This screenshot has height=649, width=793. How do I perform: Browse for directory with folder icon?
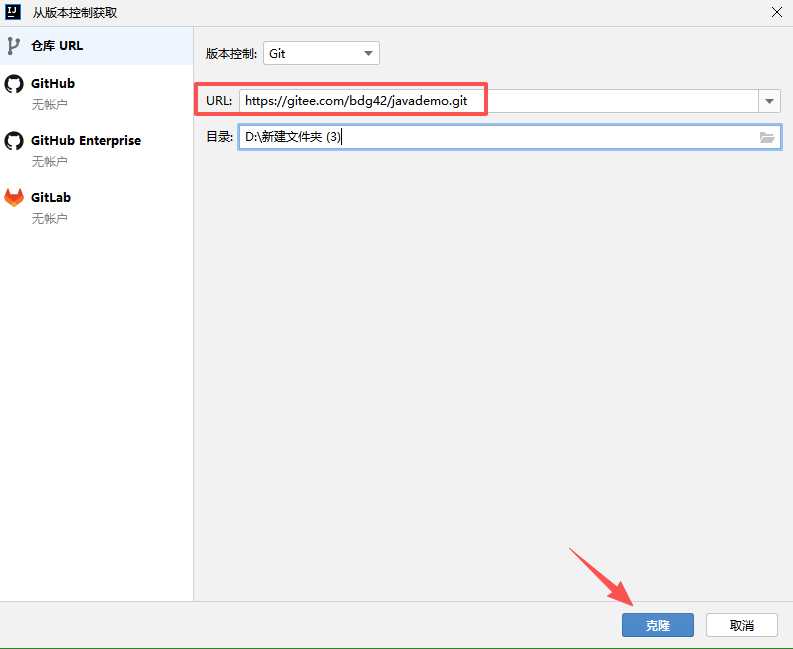click(767, 137)
